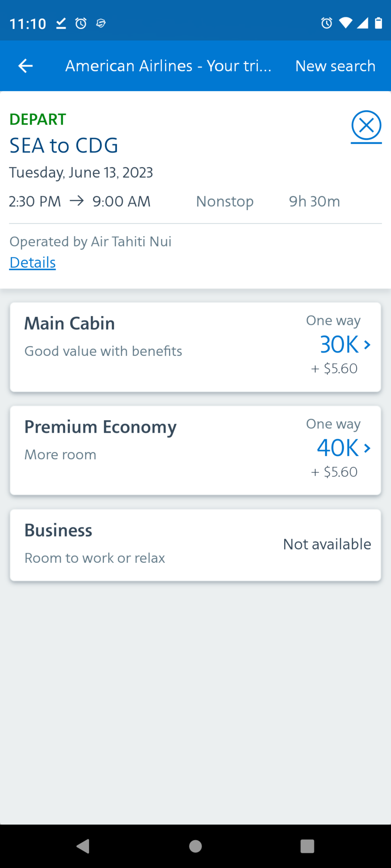
Task: Tap the American Airlines page title
Action: point(168,66)
